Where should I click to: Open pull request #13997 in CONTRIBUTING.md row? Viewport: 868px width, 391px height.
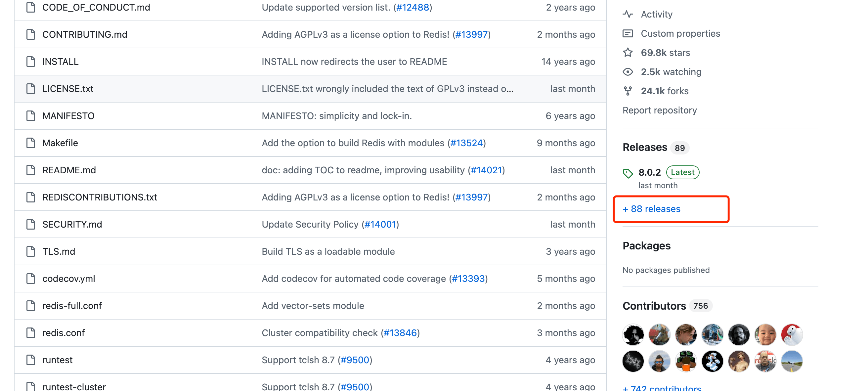pyautogui.click(x=471, y=34)
